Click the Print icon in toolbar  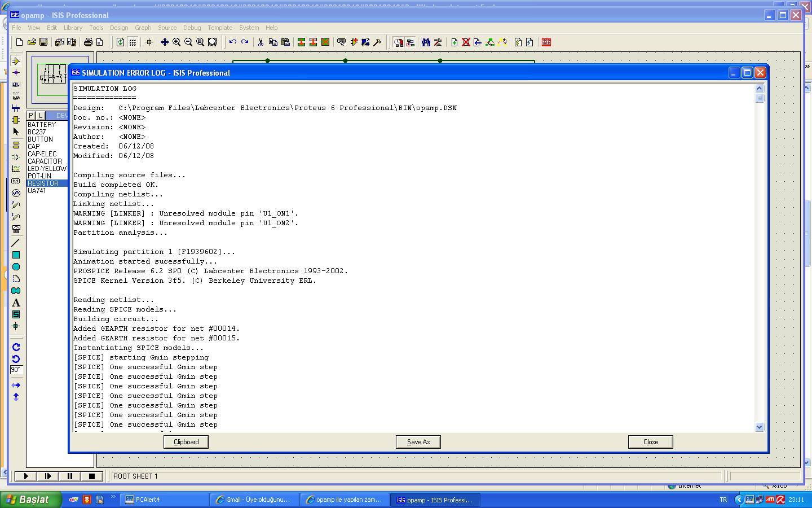[88, 42]
